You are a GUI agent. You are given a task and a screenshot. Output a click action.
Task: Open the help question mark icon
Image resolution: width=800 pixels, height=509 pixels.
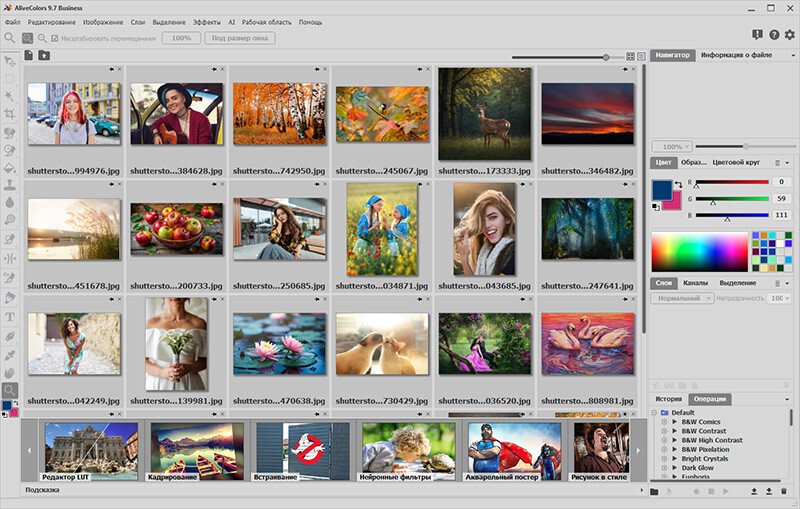coord(773,36)
